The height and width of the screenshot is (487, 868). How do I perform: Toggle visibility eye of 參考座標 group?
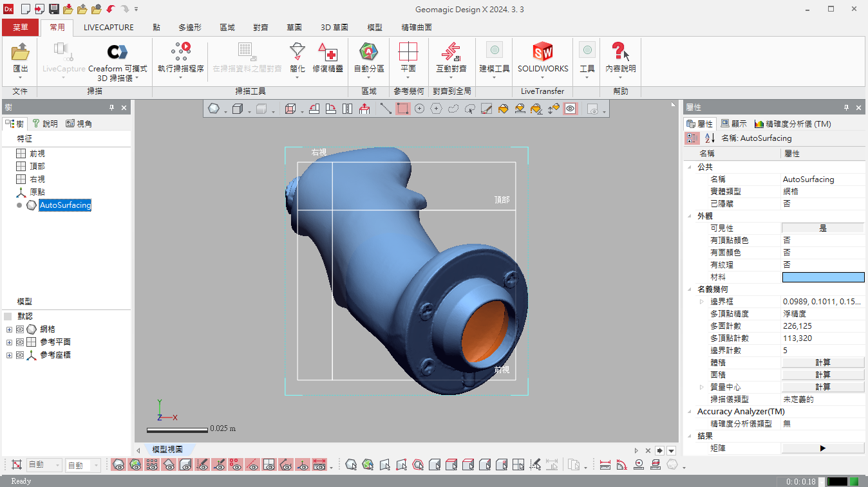pyautogui.click(x=20, y=355)
